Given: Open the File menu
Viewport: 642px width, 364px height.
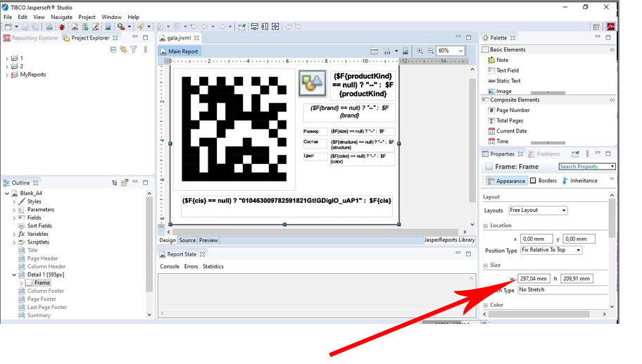Looking at the screenshot, I should tap(7, 17).
